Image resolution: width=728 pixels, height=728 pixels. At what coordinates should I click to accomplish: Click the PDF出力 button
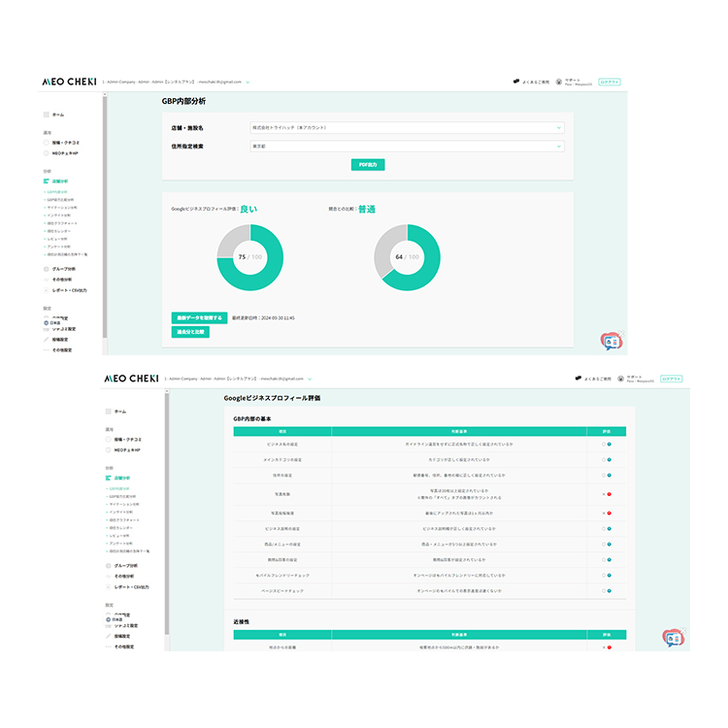tap(368, 165)
